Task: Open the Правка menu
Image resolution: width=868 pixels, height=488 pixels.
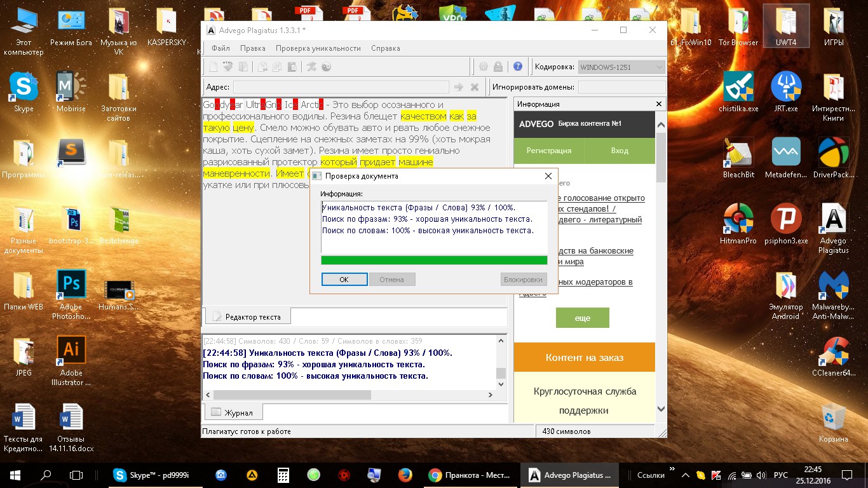Action: pyautogui.click(x=253, y=48)
